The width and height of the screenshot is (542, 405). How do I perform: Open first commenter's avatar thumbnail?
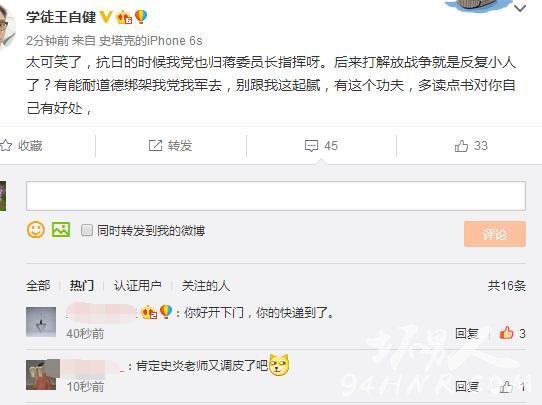pyautogui.click(x=41, y=322)
